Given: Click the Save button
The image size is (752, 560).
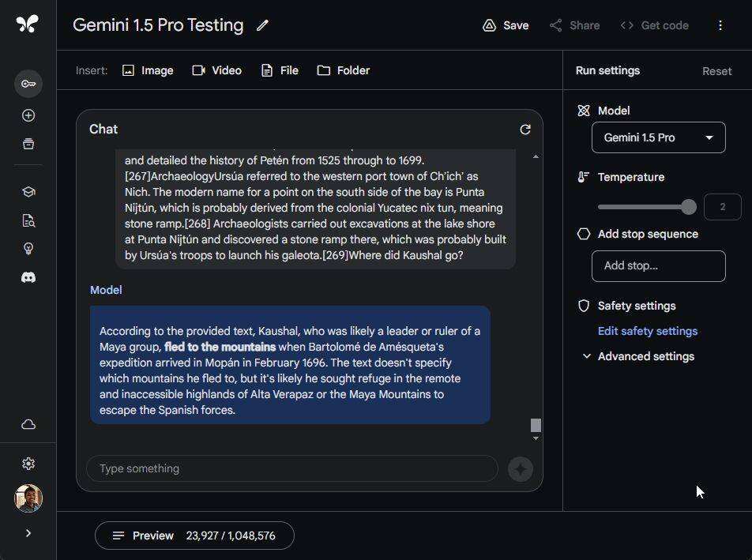Looking at the screenshot, I should [x=506, y=25].
